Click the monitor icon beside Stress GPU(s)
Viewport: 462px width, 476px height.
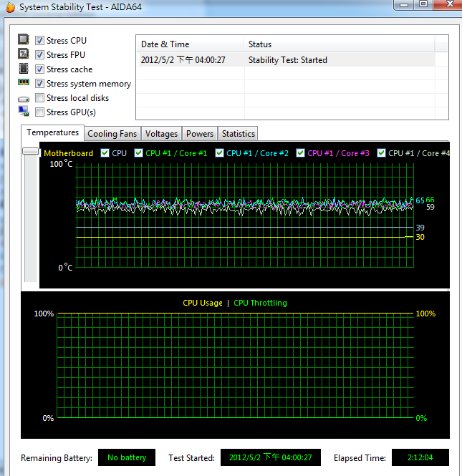[24, 111]
